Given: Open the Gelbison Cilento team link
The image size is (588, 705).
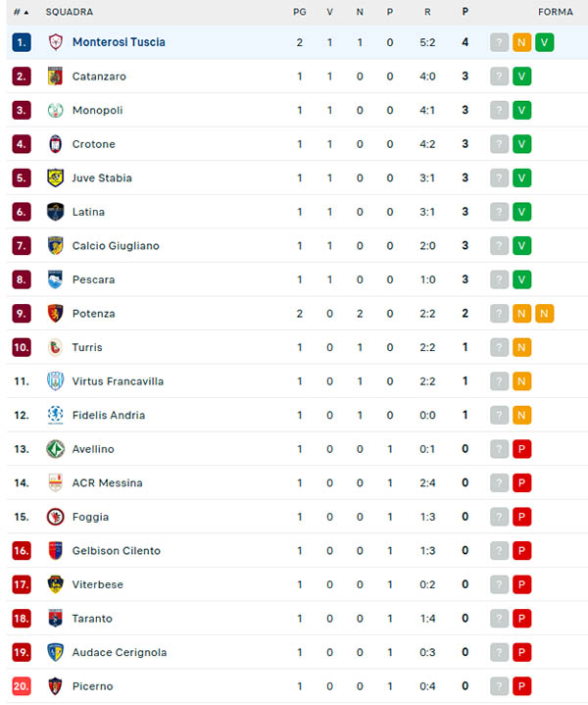Looking at the screenshot, I should coord(116,551).
